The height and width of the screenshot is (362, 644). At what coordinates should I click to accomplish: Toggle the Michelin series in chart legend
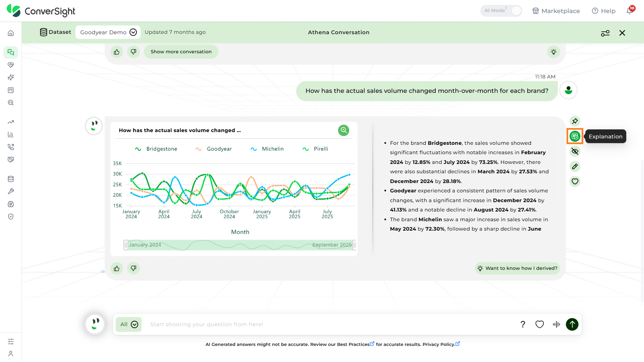point(267,149)
